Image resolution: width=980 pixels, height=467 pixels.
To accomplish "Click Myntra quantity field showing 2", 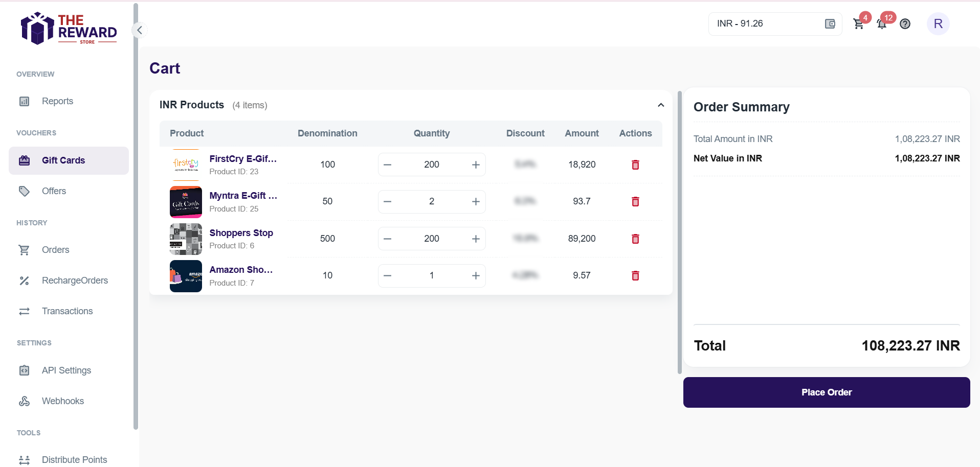I will click(x=432, y=201).
